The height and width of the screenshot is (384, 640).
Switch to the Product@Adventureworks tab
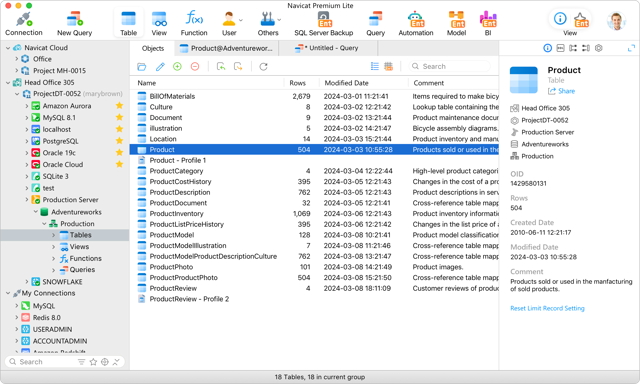tap(227, 48)
